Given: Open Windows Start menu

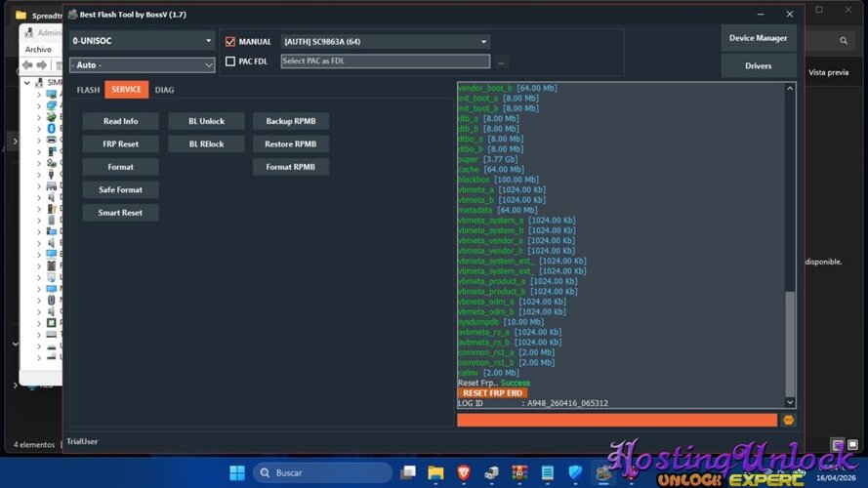Looking at the screenshot, I should click(237, 472).
